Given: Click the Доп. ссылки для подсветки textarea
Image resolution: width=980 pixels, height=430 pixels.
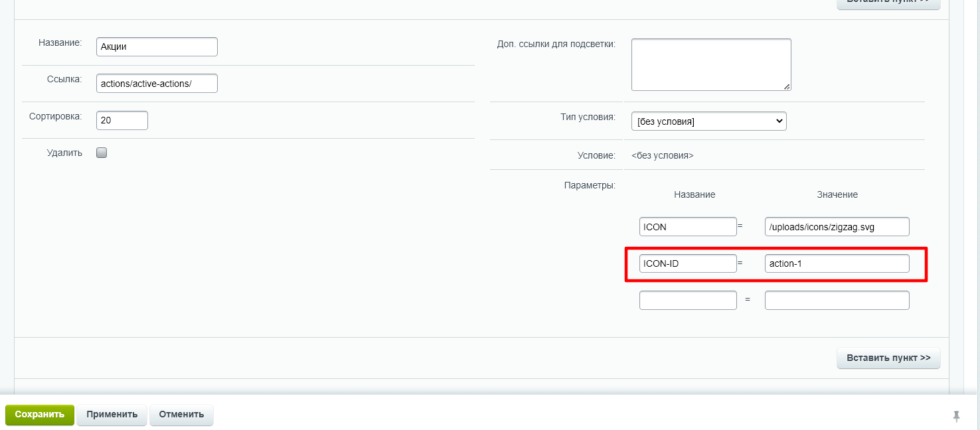Looking at the screenshot, I should [x=710, y=64].
